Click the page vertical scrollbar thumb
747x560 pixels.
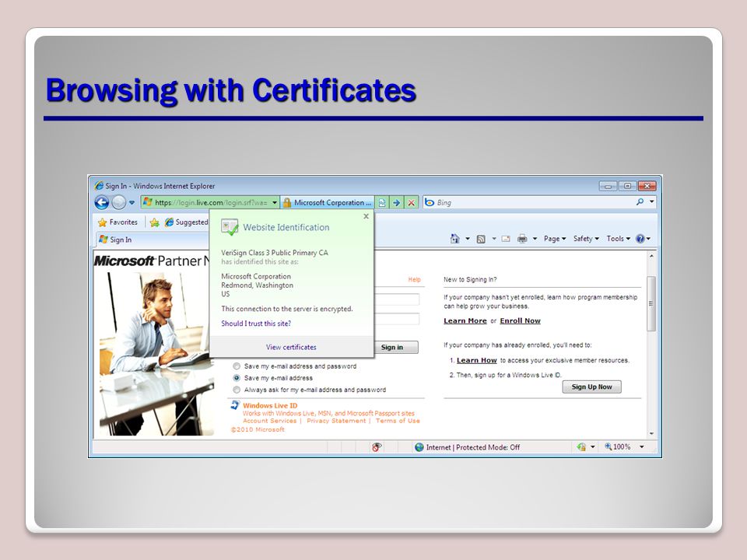(651, 303)
